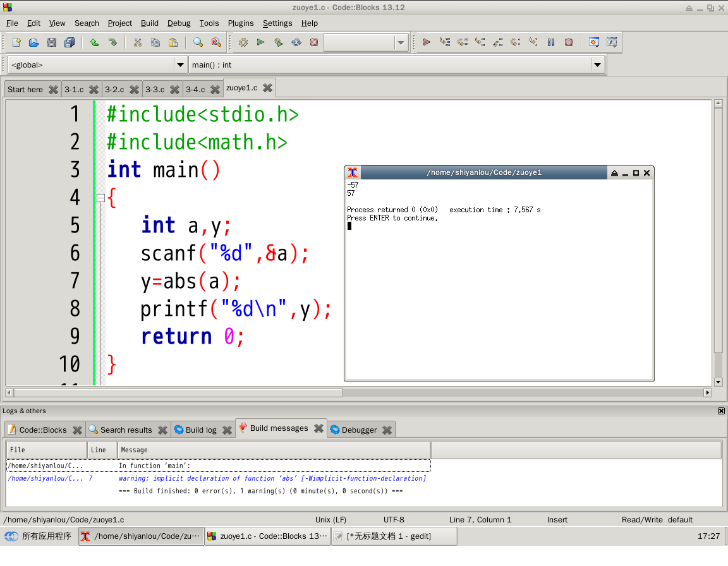Click the Build gear icon
This screenshot has height=566, width=728.
click(x=243, y=42)
